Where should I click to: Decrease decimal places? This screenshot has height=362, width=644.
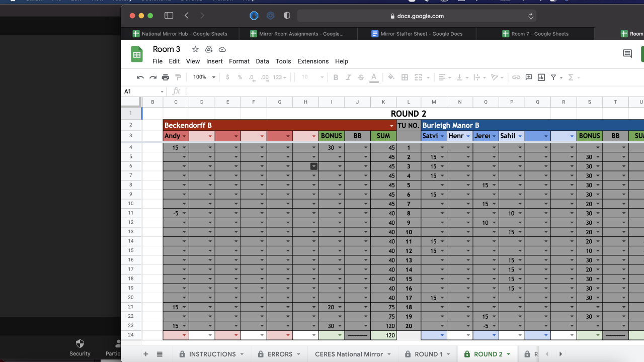click(x=252, y=77)
